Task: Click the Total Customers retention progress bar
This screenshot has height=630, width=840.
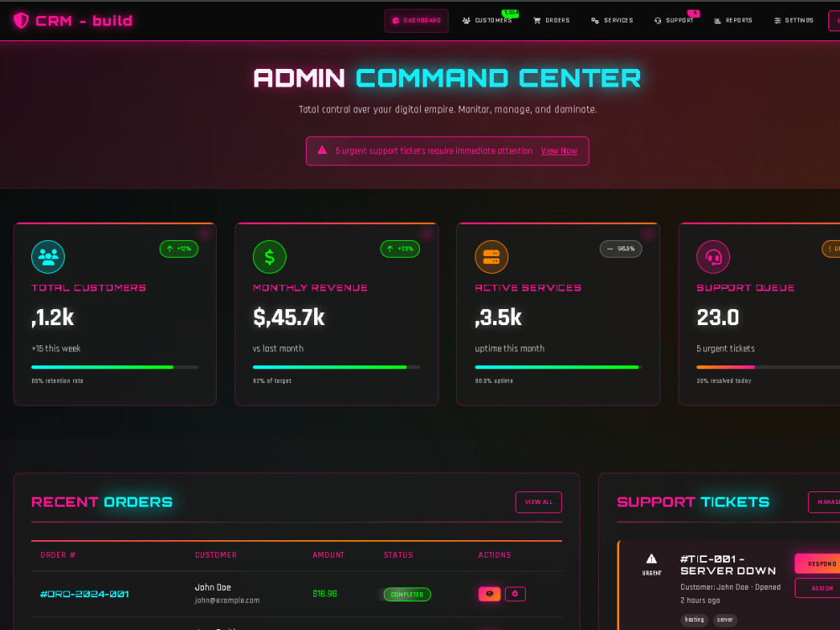Action: coord(114,367)
